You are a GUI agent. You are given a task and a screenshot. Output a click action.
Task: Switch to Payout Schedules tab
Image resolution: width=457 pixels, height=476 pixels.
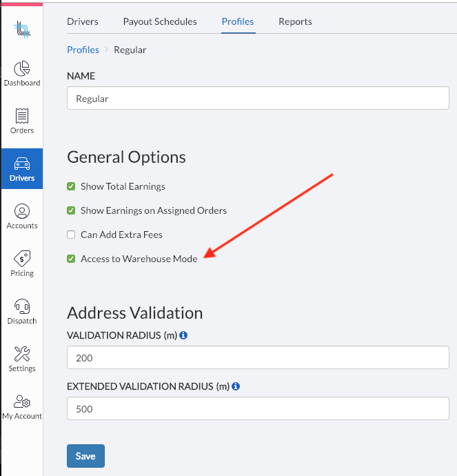[x=160, y=21]
